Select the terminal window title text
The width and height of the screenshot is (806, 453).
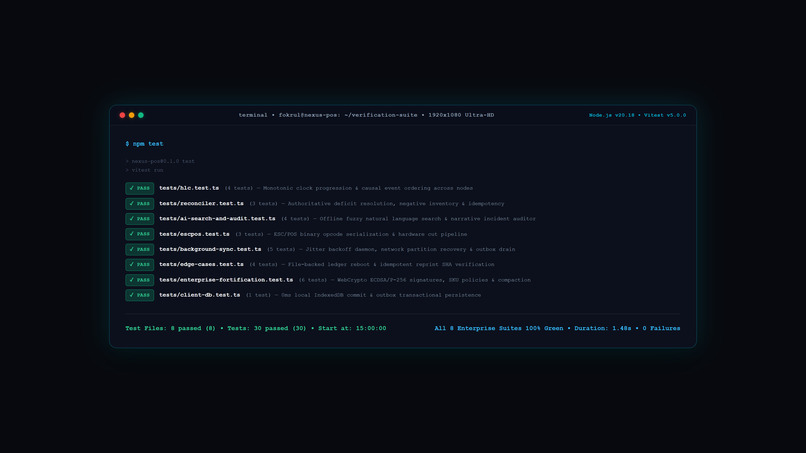(x=366, y=115)
